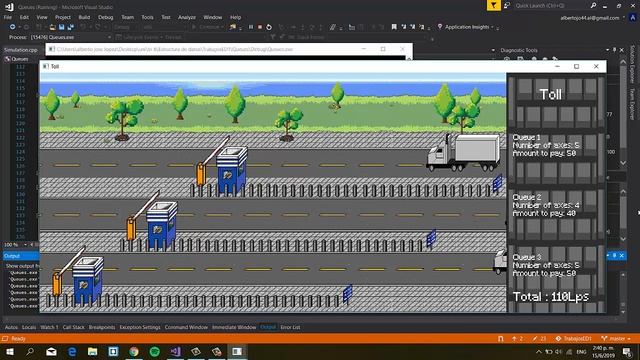
Task: Click the feedback icon beside Quick Launch
Action: 507,5
